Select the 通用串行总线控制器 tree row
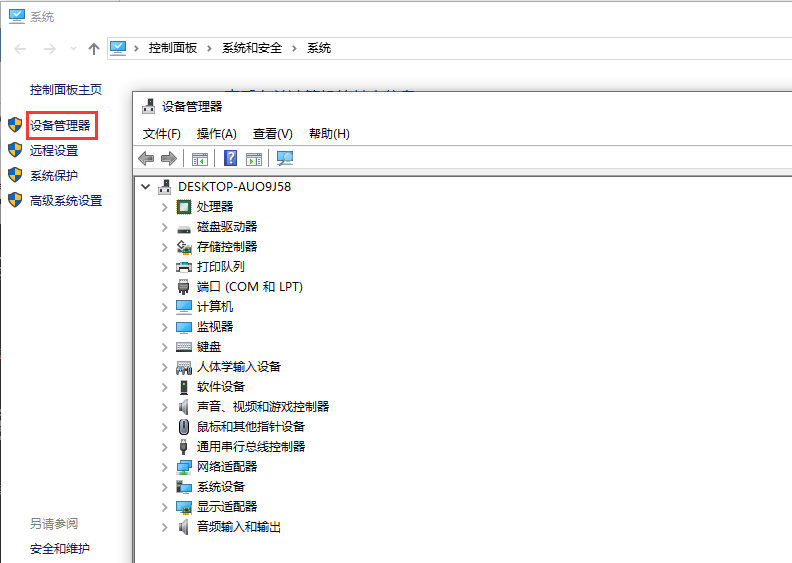This screenshot has width=792, height=563. (x=251, y=447)
